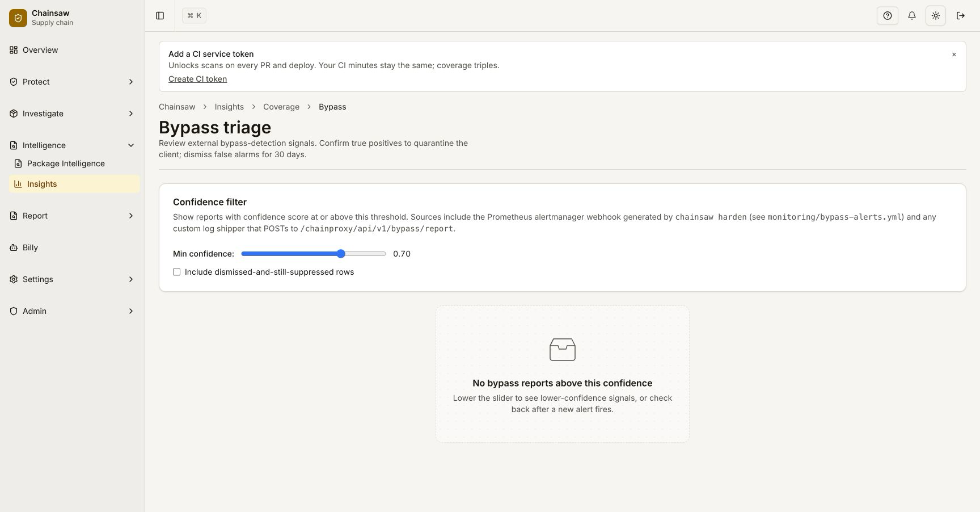The width and height of the screenshot is (980, 512).
Task: Click the Chainsaw shield logo icon
Action: [18, 18]
